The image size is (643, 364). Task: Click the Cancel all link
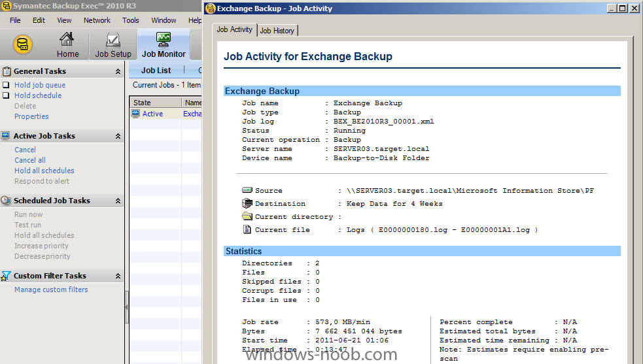pos(30,160)
